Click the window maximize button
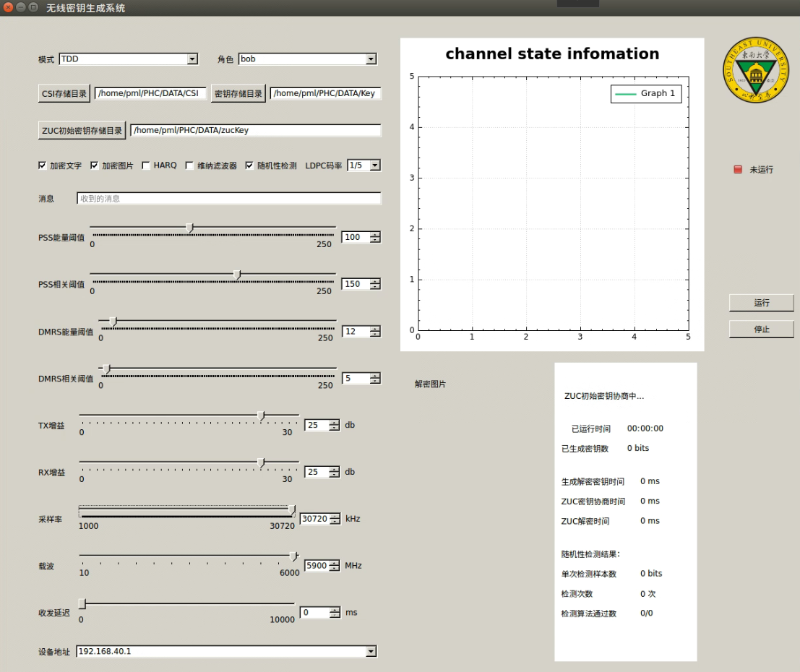The width and height of the screenshot is (800, 672). click(34, 7)
